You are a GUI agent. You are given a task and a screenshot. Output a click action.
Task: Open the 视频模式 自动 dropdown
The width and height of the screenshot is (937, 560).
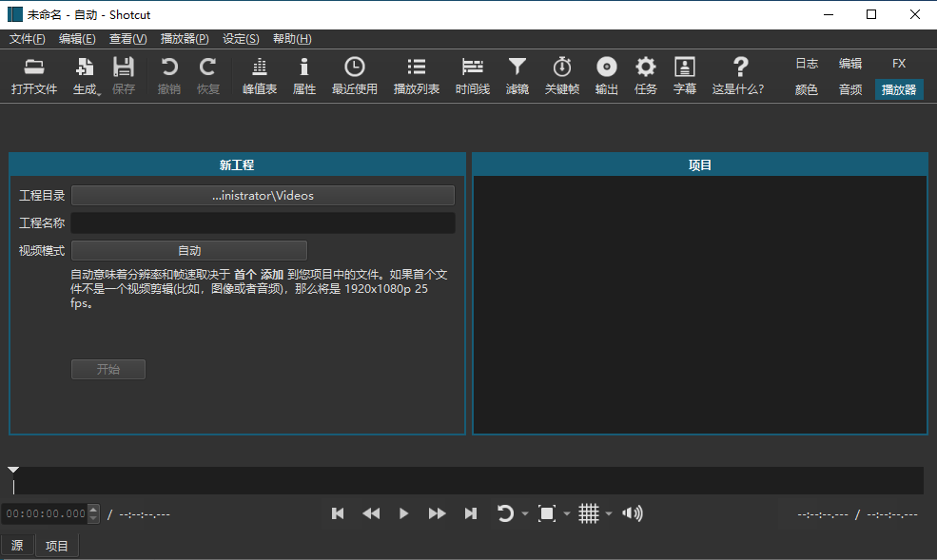(x=189, y=251)
